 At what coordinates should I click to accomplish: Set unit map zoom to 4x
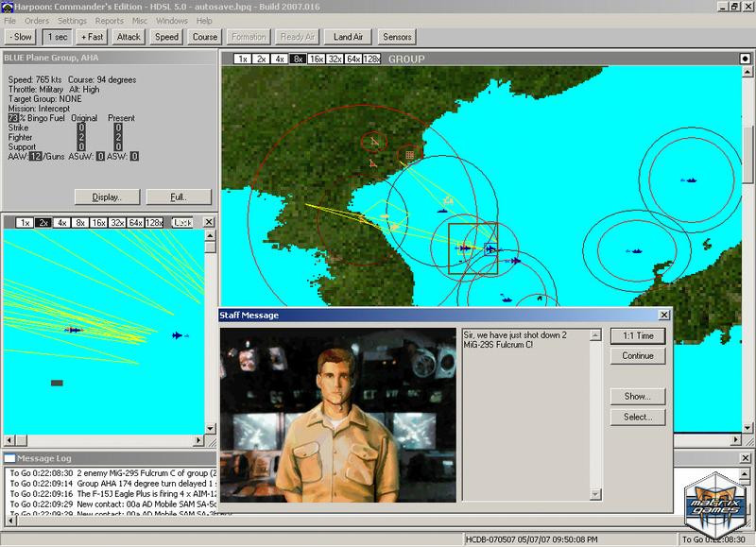[x=61, y=223]
